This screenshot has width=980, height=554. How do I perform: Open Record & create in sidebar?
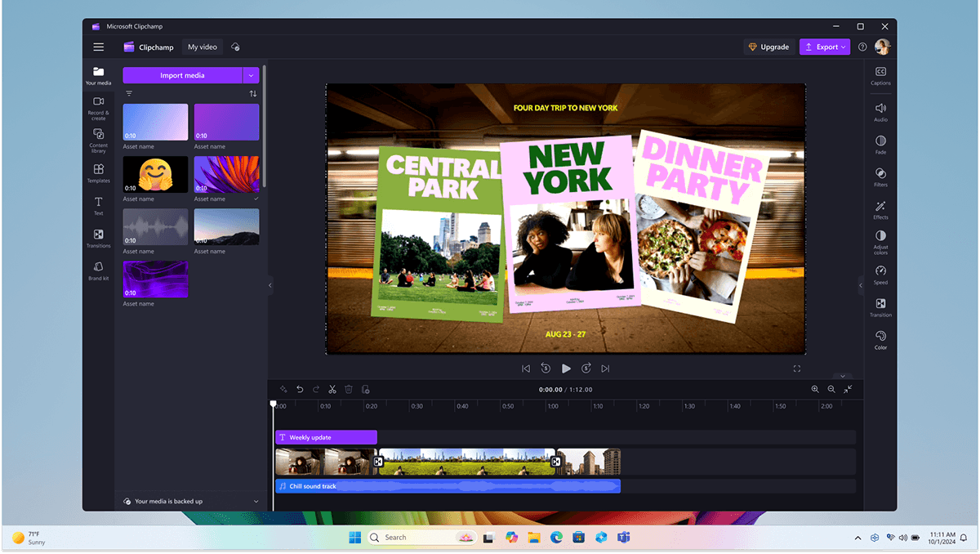coord(98,106)
